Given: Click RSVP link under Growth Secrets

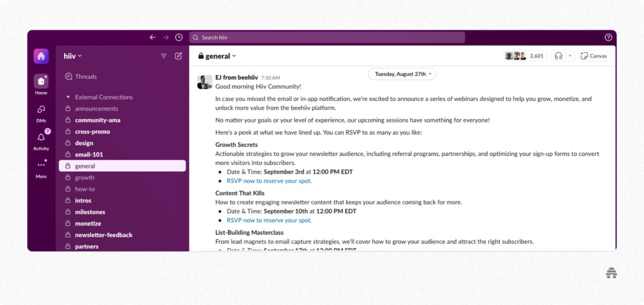Looking at the screenshot, I should [269, 181].
